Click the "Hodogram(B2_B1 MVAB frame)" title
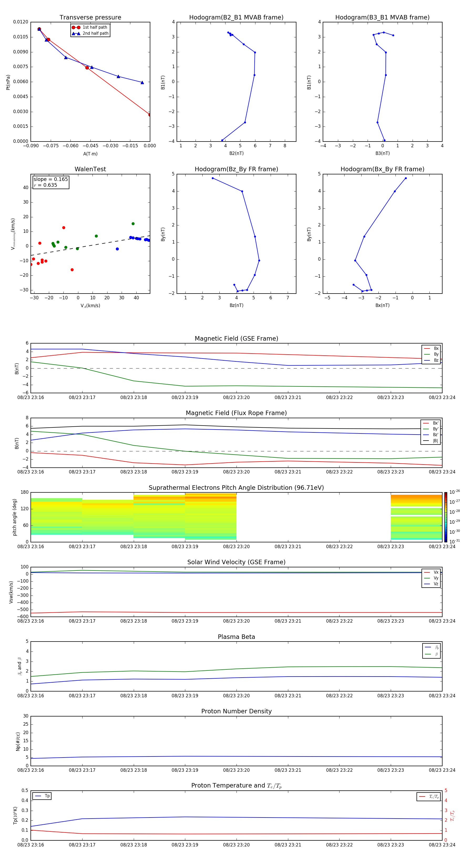 coord(236,18)
